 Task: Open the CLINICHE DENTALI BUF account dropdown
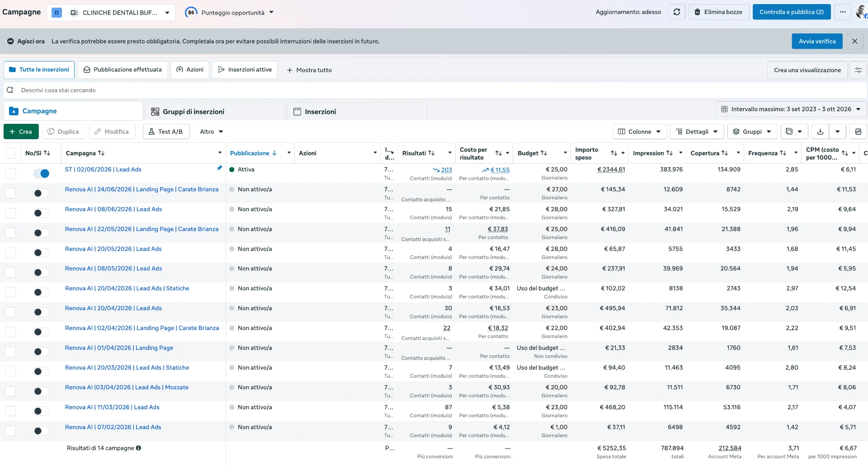coord(111,13)
